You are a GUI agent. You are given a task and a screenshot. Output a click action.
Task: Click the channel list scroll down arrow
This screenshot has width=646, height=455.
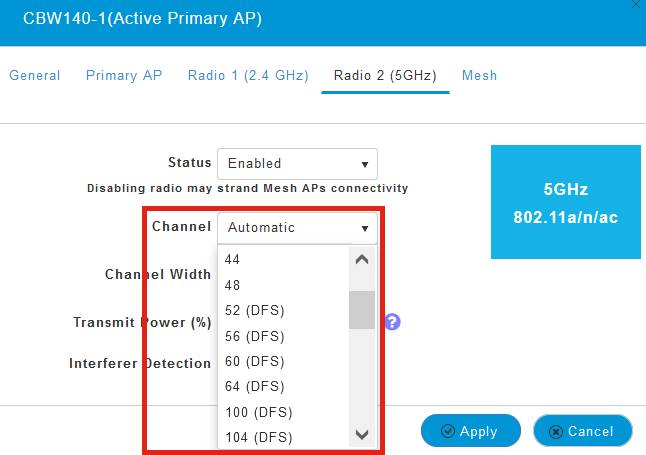click(x=362, y=435)
